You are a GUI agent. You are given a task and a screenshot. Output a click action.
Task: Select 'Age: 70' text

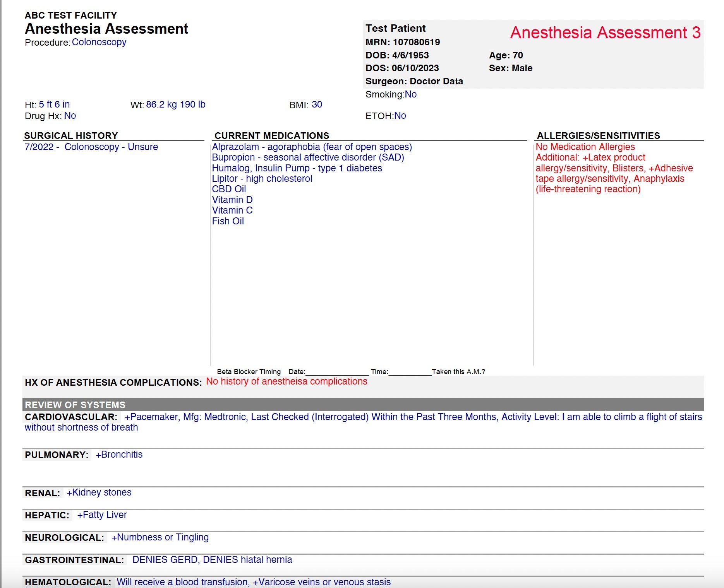click(x=506, y=55)
